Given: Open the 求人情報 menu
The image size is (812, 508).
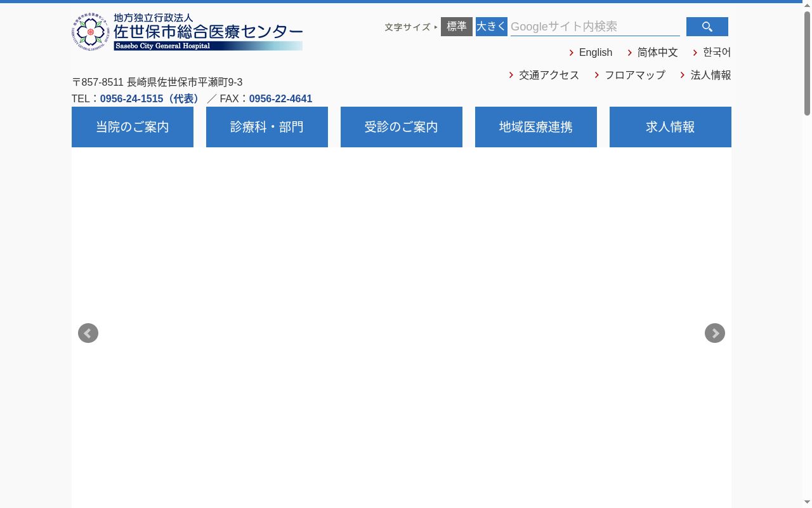Looking at the screenshot, I should (671, 127).
